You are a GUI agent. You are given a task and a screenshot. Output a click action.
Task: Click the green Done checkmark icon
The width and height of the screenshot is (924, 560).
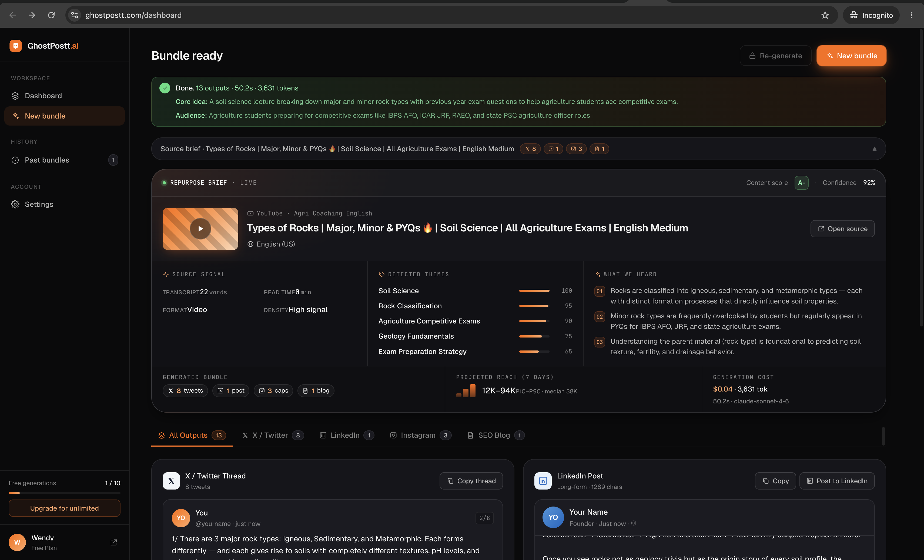point(165,88)
